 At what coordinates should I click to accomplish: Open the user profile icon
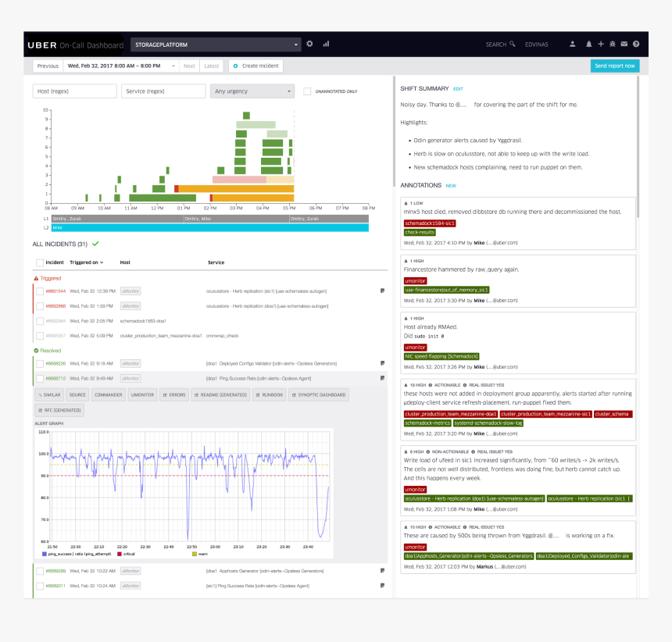pyautogui.click(x=572, y=44)
